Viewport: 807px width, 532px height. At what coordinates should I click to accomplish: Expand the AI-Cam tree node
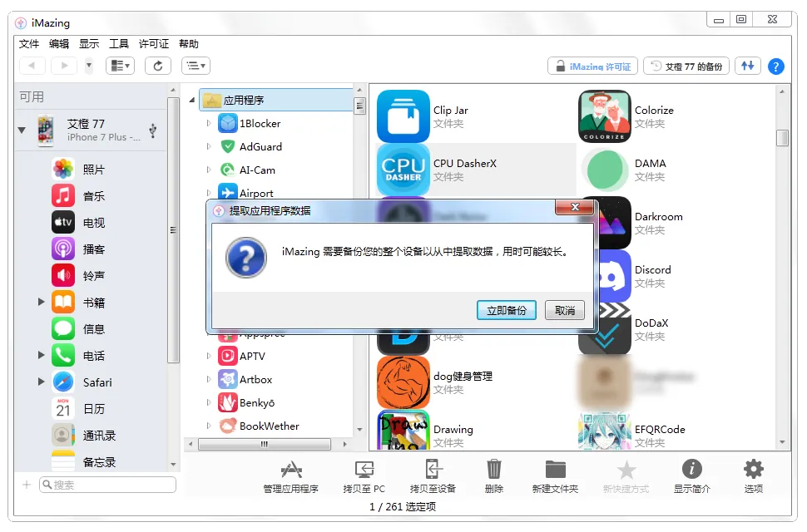point(209,170)
